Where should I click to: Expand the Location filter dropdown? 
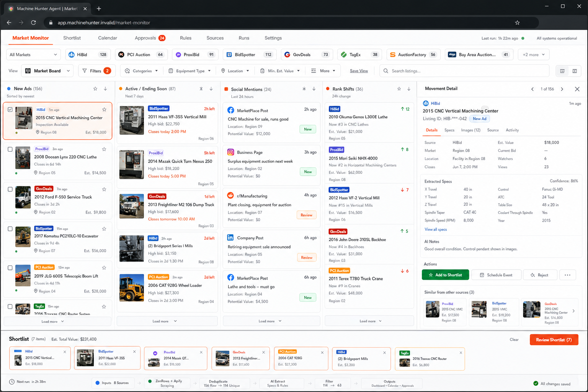click(x=235, y=71)
